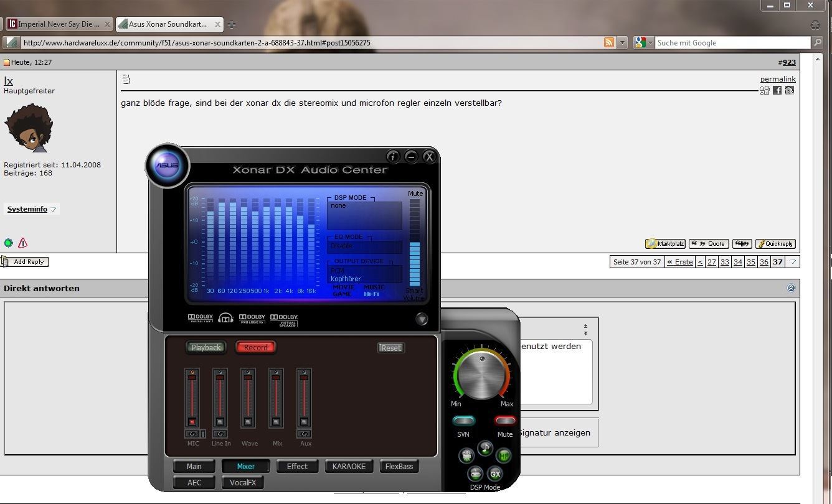
Task: Open the KARAOKE tab
Action: [x=349, y=466]
